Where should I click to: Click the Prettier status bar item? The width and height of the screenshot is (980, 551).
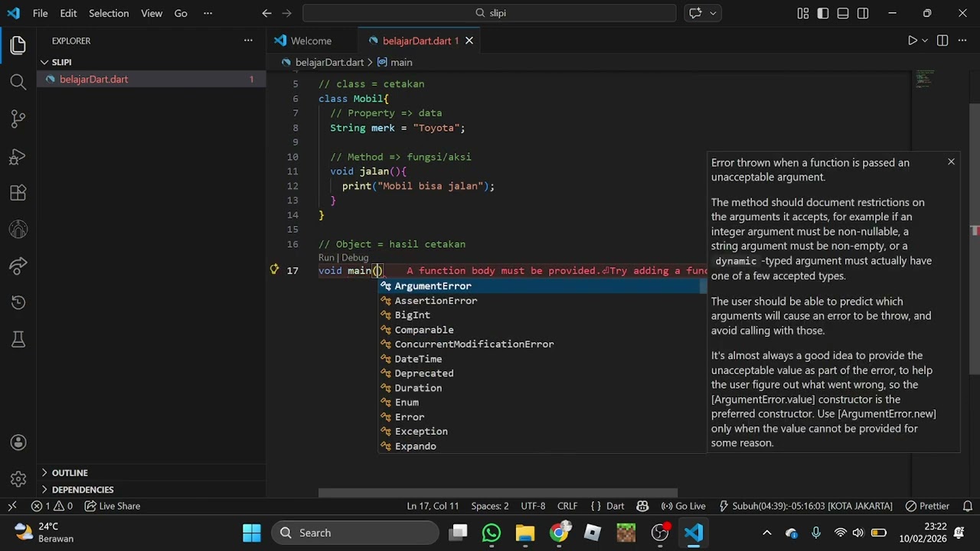(x=927, y=506)
